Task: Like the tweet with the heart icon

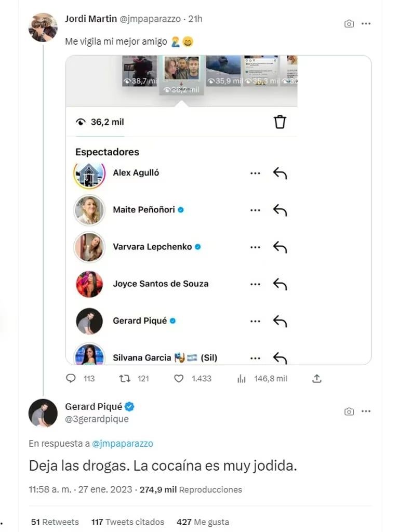Action: tap(178, 379)
